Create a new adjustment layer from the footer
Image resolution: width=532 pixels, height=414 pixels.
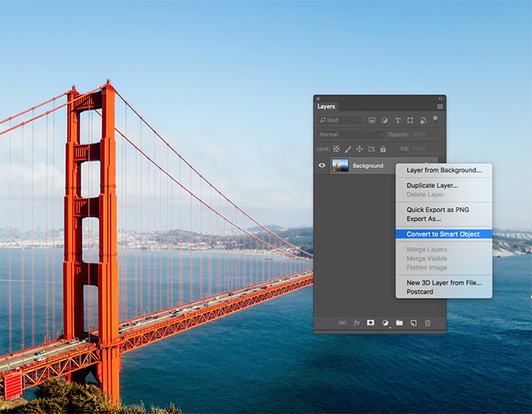pyautogui.click(x=385, y=323)
